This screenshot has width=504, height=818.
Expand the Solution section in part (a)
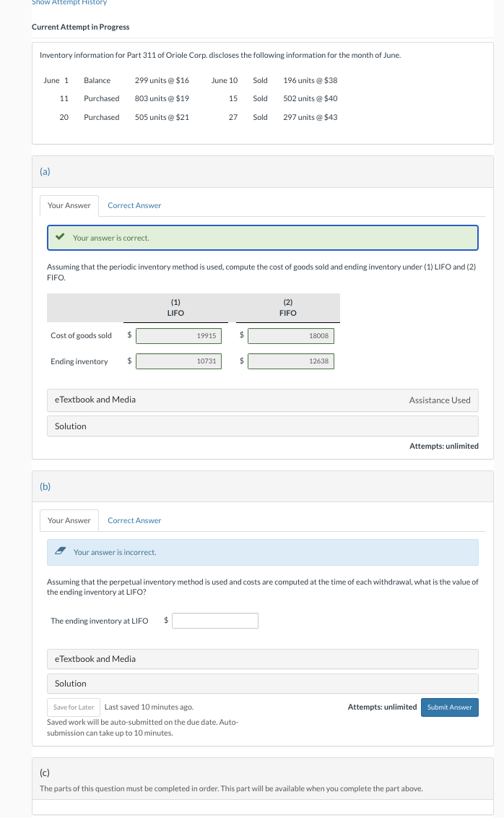pyautogui.click(x=71, y=426)
